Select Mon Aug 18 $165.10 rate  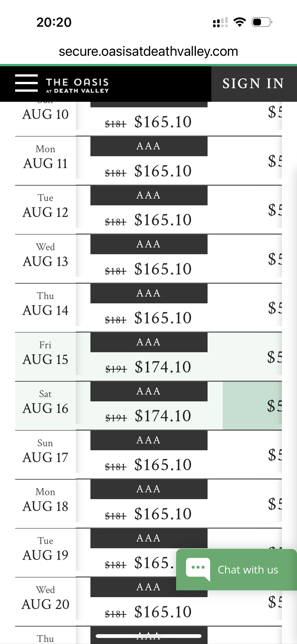149,504
